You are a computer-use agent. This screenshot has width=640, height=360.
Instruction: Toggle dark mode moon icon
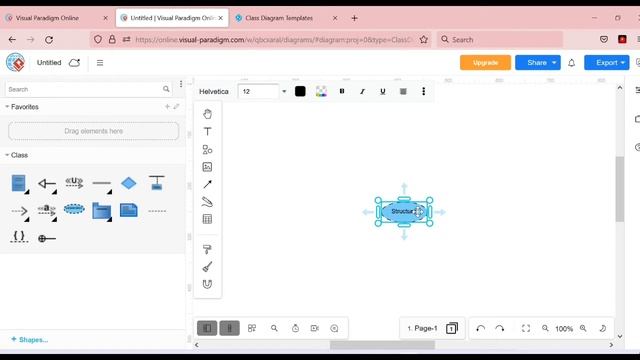(x=603, y=328)
